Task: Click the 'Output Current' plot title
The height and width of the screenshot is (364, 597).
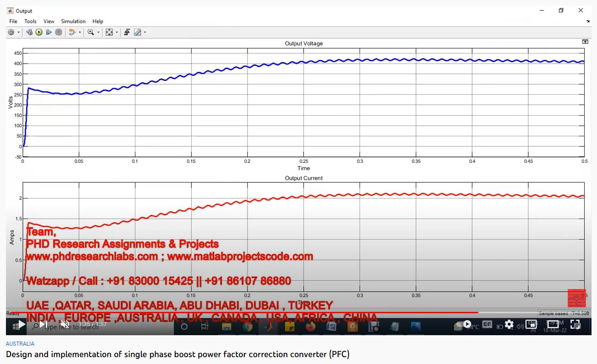Action: click(x=304, y=178)
